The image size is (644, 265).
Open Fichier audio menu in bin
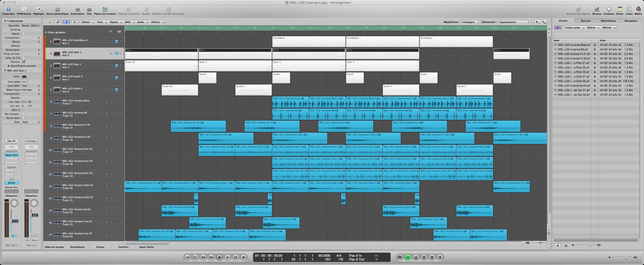pos(574,28)
